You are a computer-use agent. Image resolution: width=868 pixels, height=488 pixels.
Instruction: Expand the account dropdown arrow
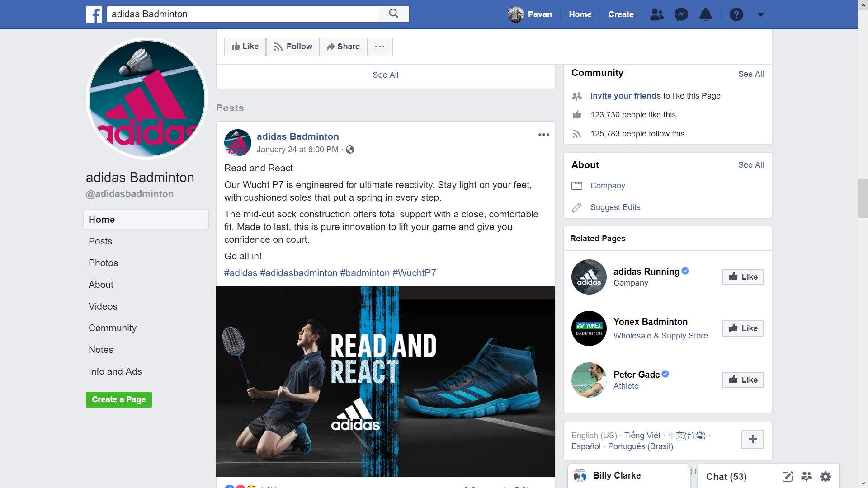point(761,14)
